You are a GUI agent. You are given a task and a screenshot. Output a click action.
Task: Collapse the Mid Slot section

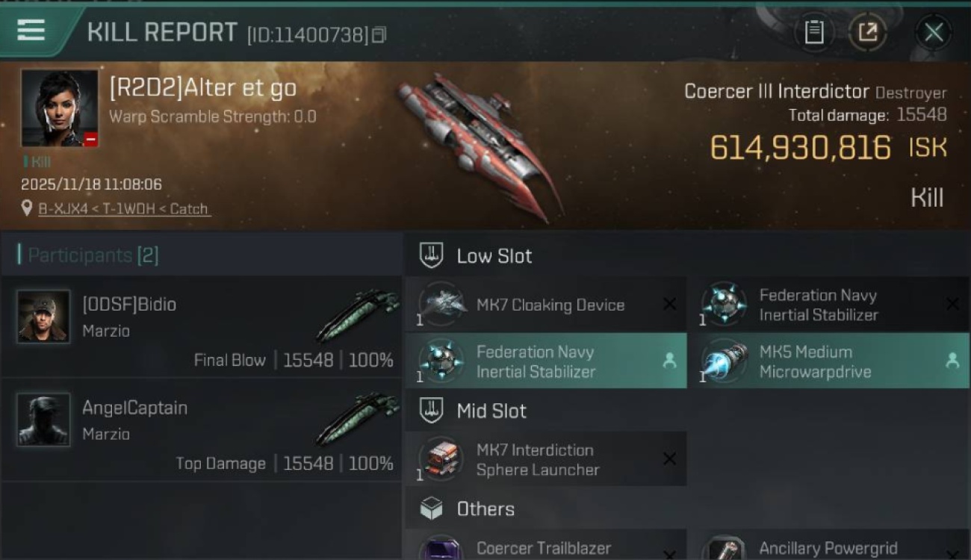491,411
